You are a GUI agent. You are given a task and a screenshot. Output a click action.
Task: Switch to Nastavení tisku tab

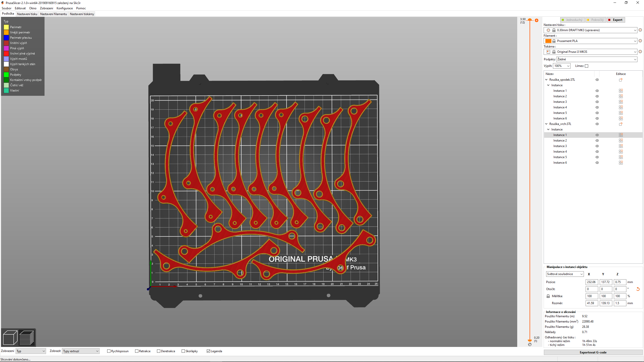27,14
